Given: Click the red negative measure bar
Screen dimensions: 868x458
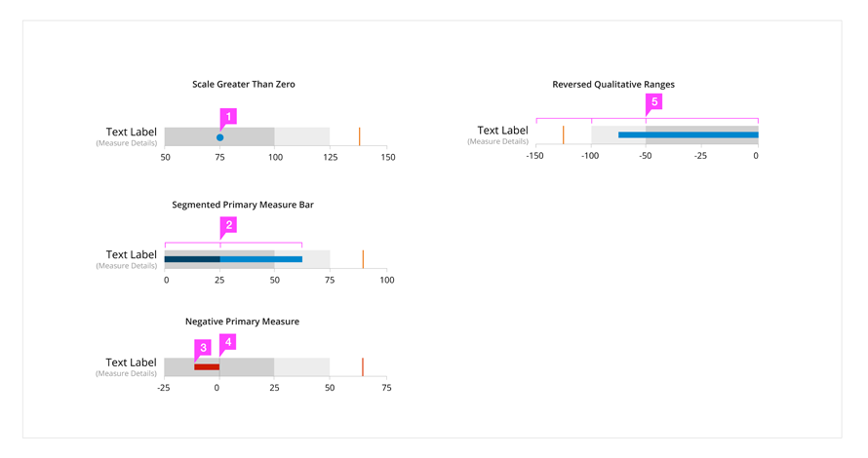Looking at the screenshot, I should [207, 366].
